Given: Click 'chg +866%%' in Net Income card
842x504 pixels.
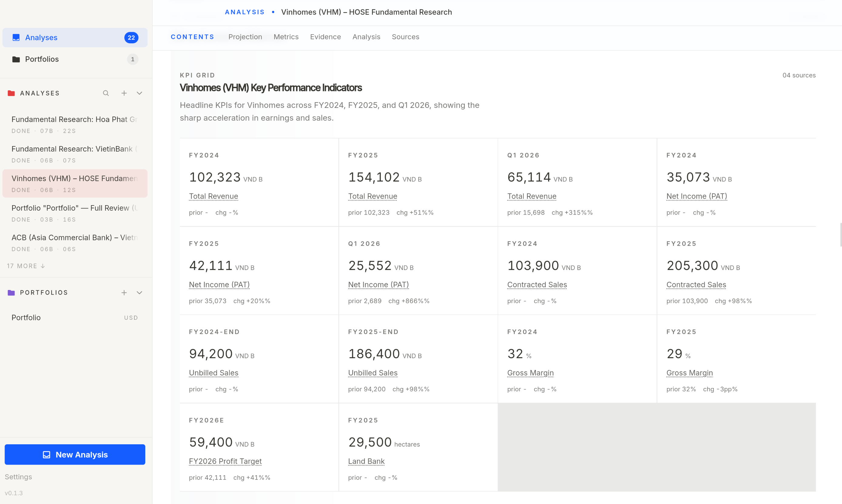Looking at the screenshot, I should 409,301.
